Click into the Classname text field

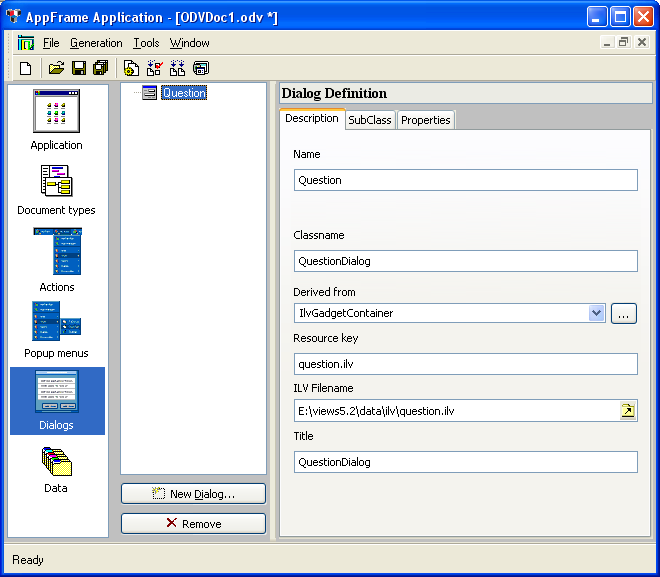coord(466,261)
